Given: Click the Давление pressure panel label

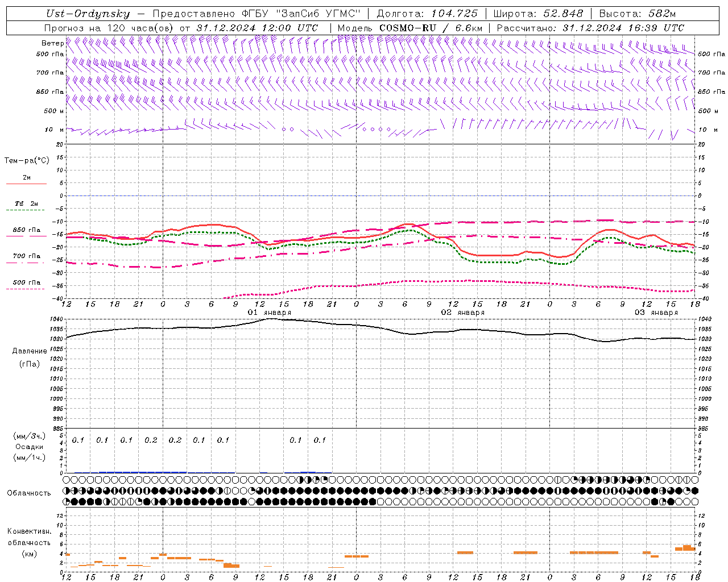Looking at the screenshot, I should [x=30, y=351].
